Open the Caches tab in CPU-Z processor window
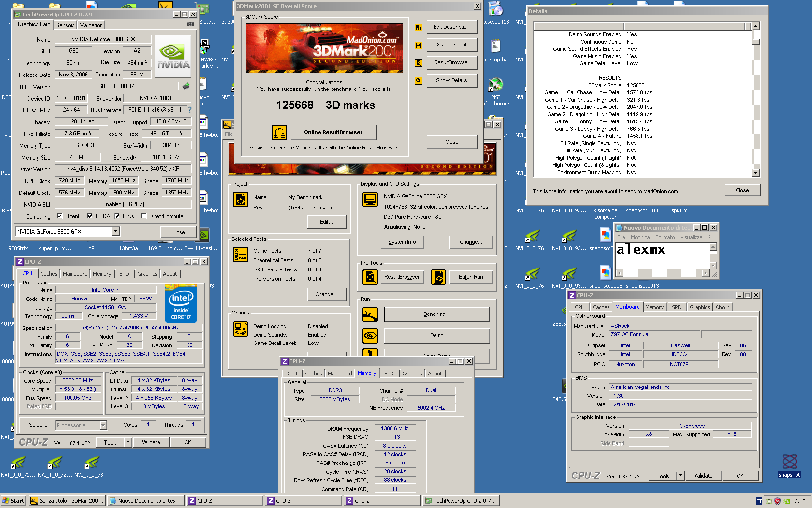The height and width of the screenshot is (508, 812). tap(49, 274)
